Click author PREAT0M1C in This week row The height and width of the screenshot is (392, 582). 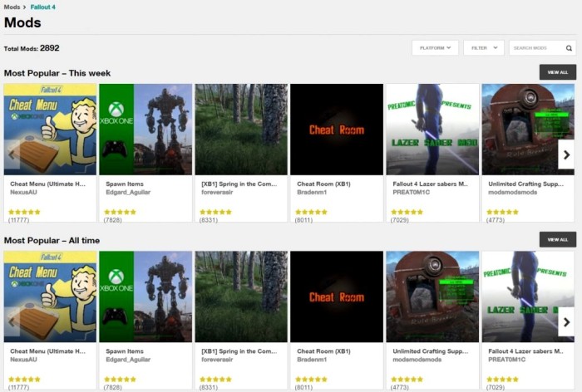(411, 192)
